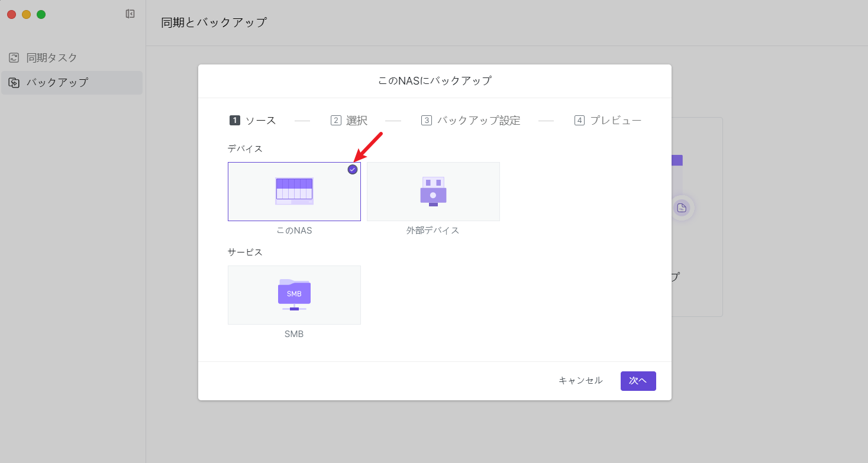Screen dimensions: 868x463
Task: Choose the SMB network folder icon
Action: click(294, 294)
